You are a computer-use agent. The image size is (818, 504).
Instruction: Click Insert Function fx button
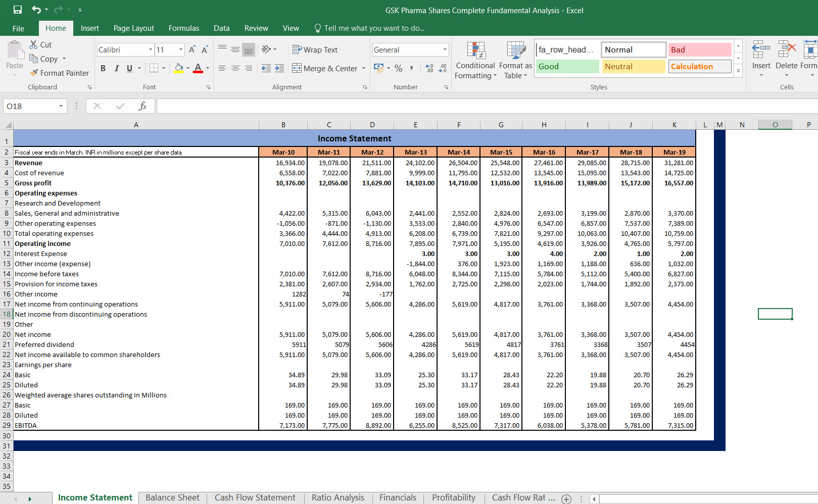[x=142, y=106]
